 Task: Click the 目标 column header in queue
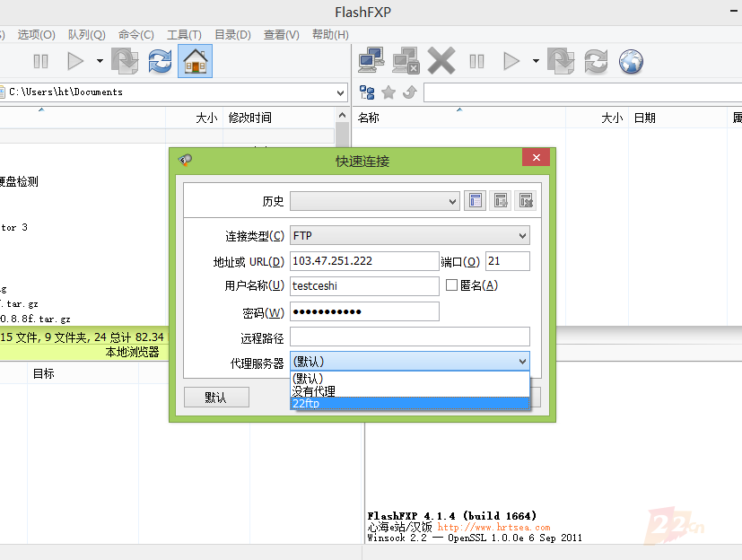[83, 373]
